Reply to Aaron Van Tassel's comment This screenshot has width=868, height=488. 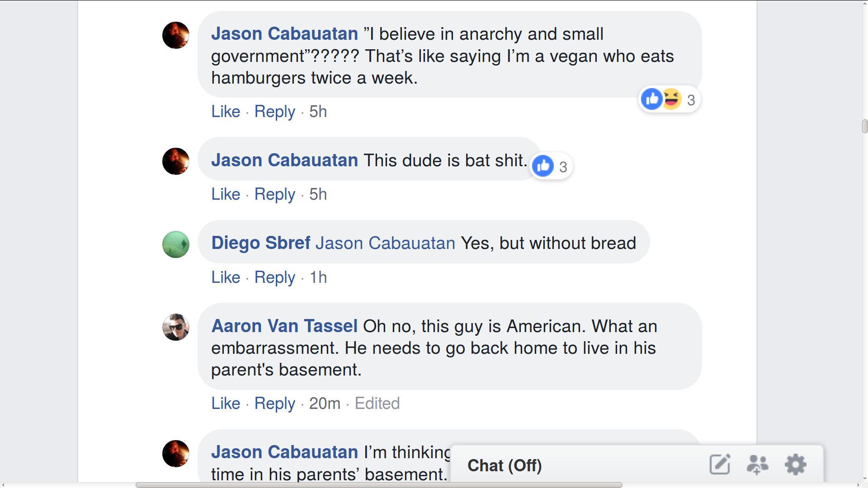click(x=274, y=404)
